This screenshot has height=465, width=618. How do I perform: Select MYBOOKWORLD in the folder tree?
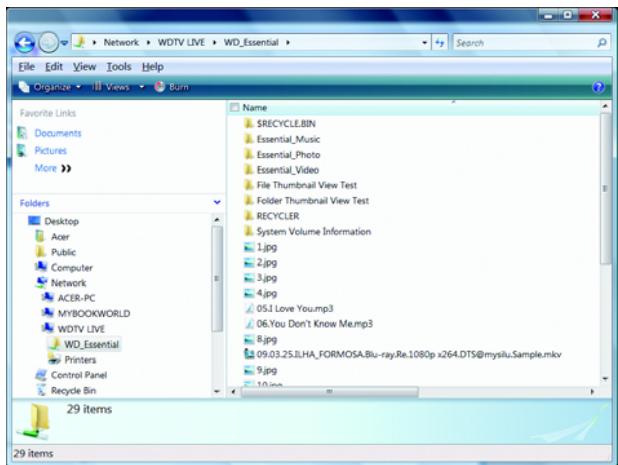pyautogui.click(x=94, y=314)
